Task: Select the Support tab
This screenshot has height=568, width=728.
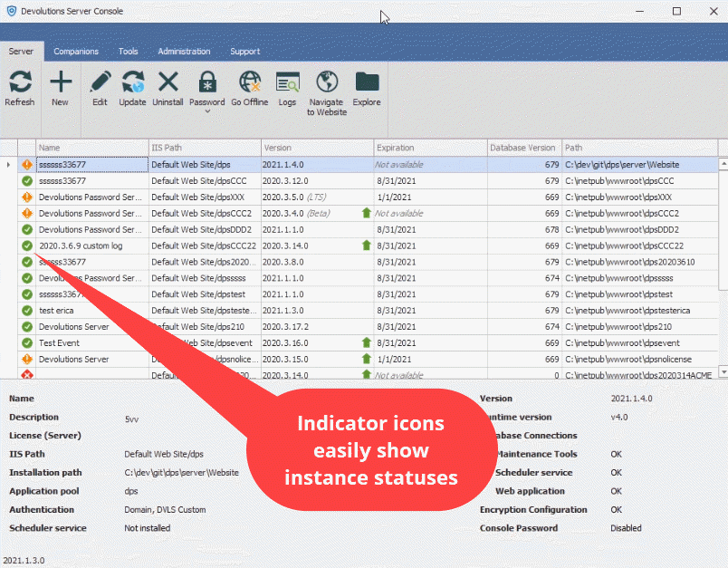Action: pyautogui.click(x=244, y=52)
